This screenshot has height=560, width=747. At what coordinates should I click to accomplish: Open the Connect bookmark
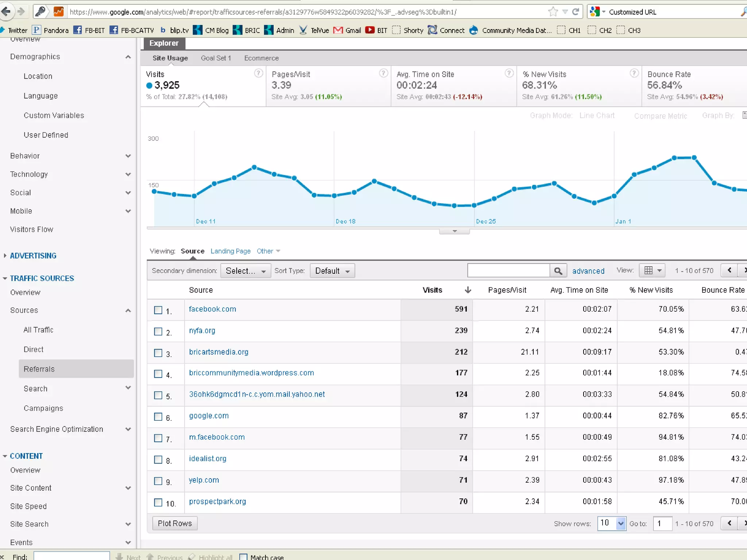(x=446, y=30)
